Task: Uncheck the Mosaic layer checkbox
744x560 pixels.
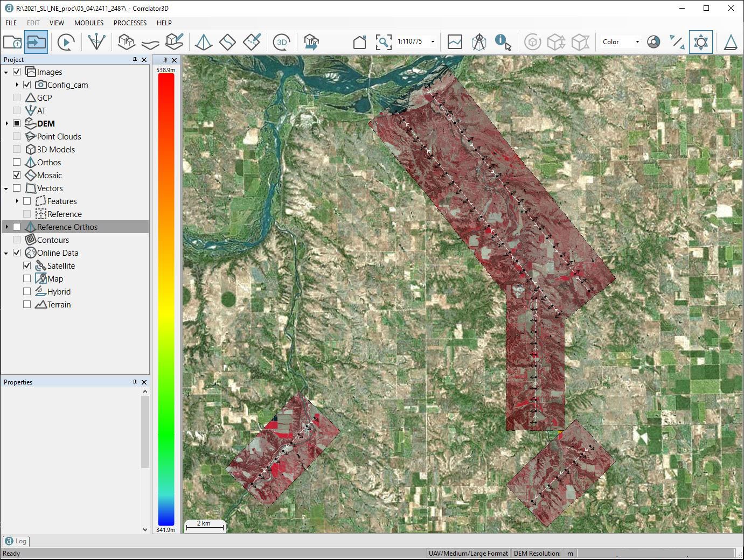Action: 17,174
